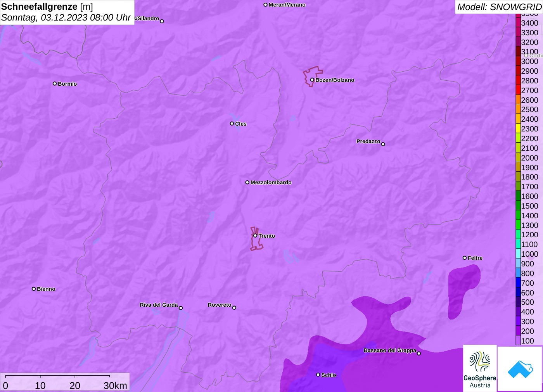Click the Silandro marker dot

click(x=162, y=21)
